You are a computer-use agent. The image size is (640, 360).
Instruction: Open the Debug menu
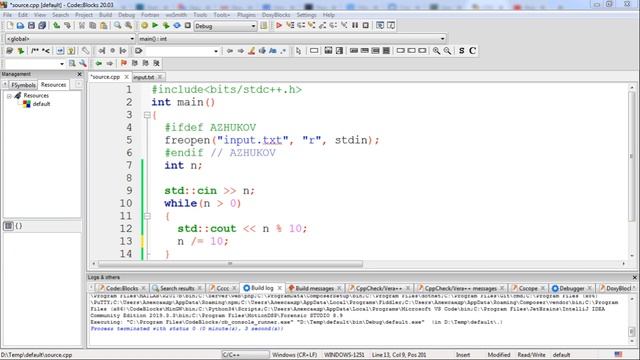[127, 15]
